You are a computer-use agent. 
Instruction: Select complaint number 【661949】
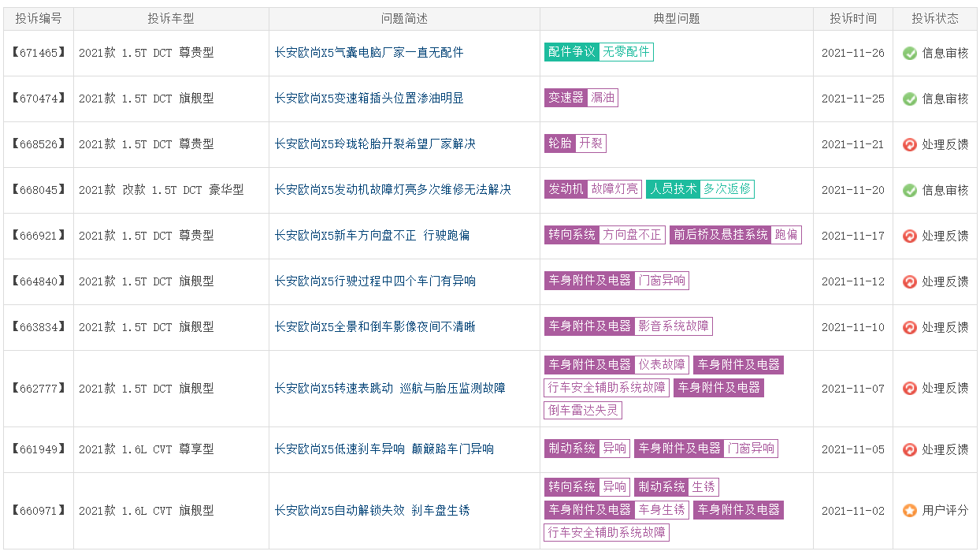(x=39, y=449)
